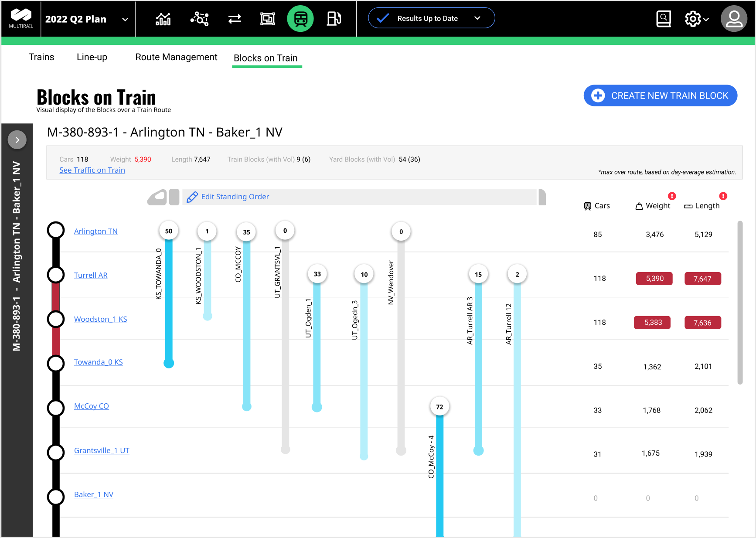
Task: Open the 2022 Q2 Plan dropdown
Action: 87,19
